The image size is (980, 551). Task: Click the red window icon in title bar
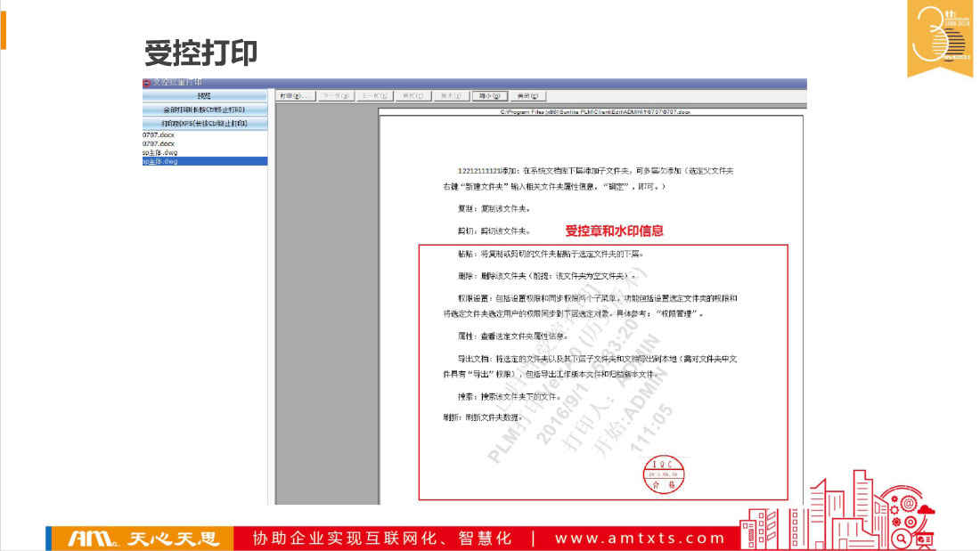pos(147,83)
